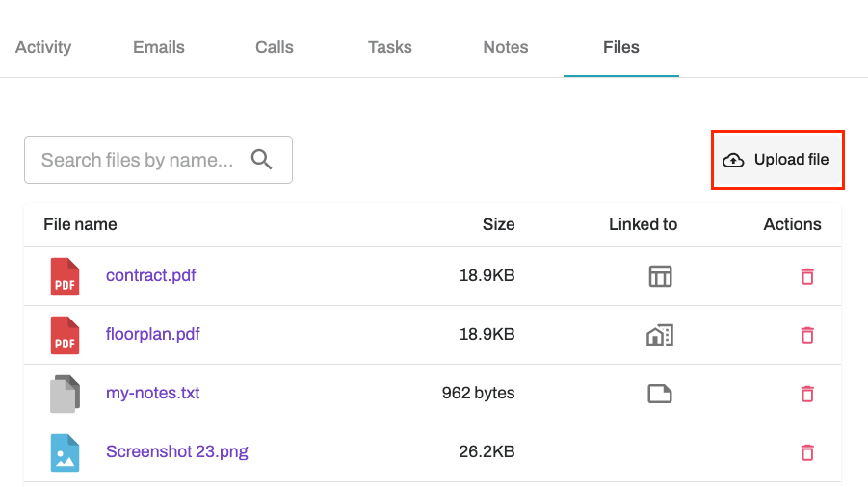868x487 pixels.
Task: Switch to the Emails tab
Action: [x=159, y=47]
